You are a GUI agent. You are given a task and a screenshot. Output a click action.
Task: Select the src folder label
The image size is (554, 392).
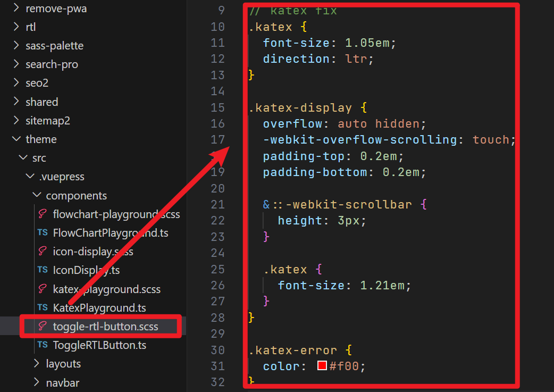coord(39,158)
